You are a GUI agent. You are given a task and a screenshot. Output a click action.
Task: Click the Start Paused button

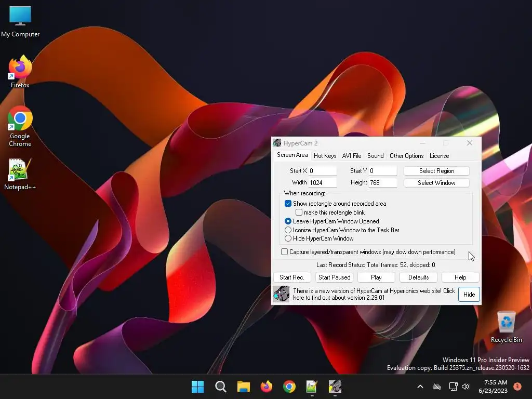pos(334,277)
